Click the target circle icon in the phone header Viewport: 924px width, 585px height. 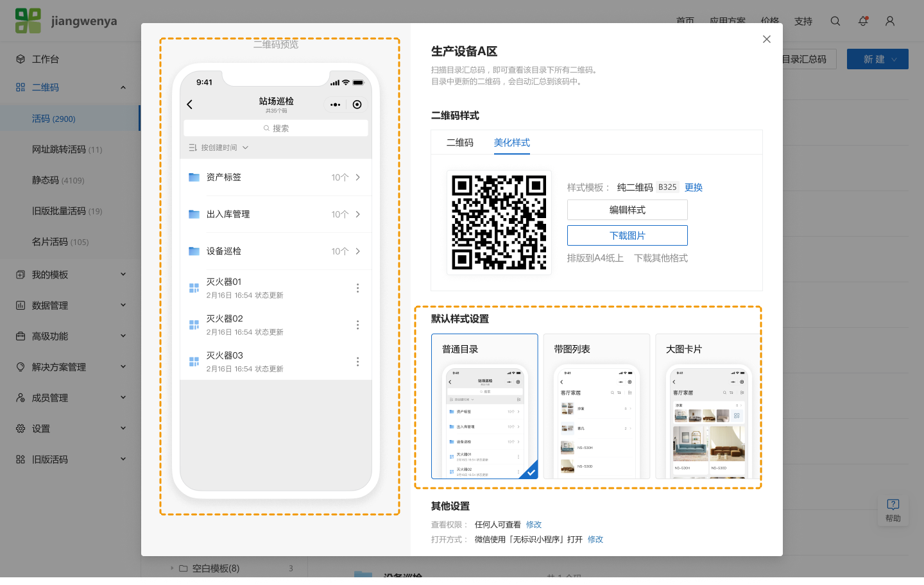coord(357,105)
